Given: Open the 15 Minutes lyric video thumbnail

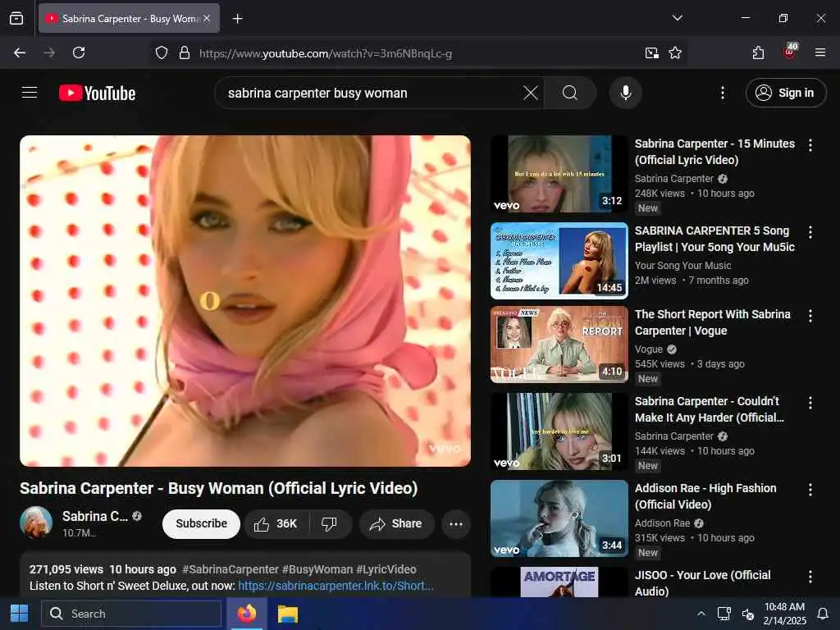Looking at the screenshot, I should [559, 174].
